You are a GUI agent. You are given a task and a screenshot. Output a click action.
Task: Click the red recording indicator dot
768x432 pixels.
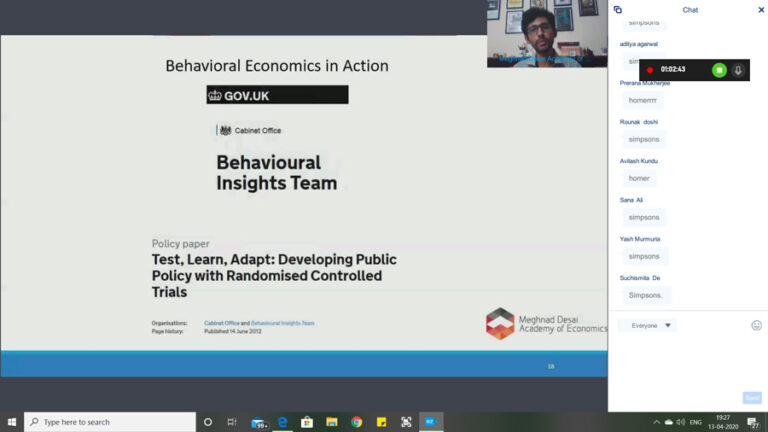(650, 70)
